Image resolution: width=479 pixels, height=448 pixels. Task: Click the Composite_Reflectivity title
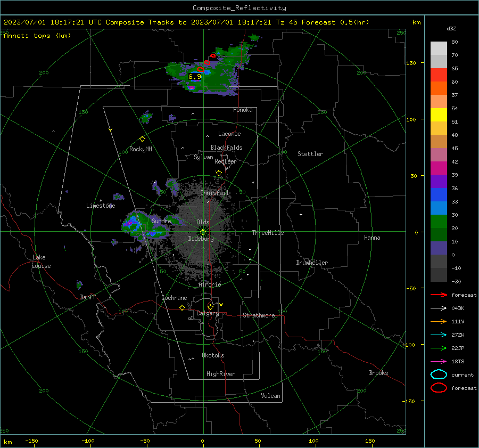(240, 8)
